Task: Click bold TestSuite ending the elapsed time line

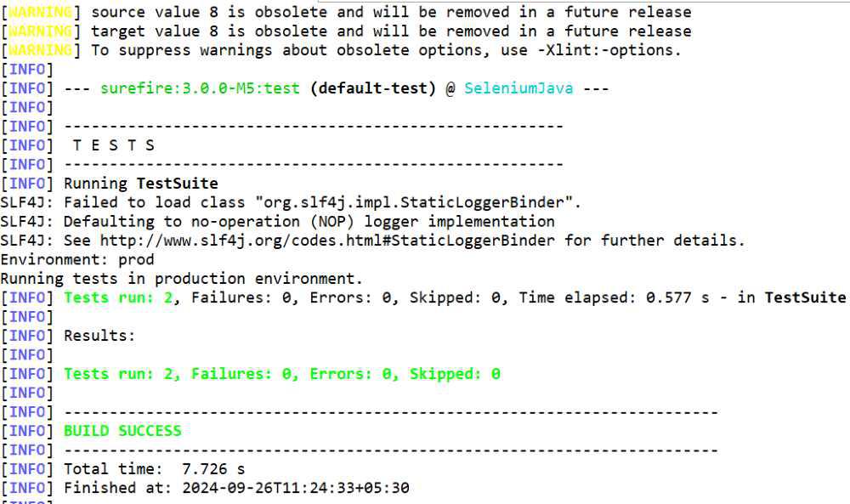Action: [805, 297]
